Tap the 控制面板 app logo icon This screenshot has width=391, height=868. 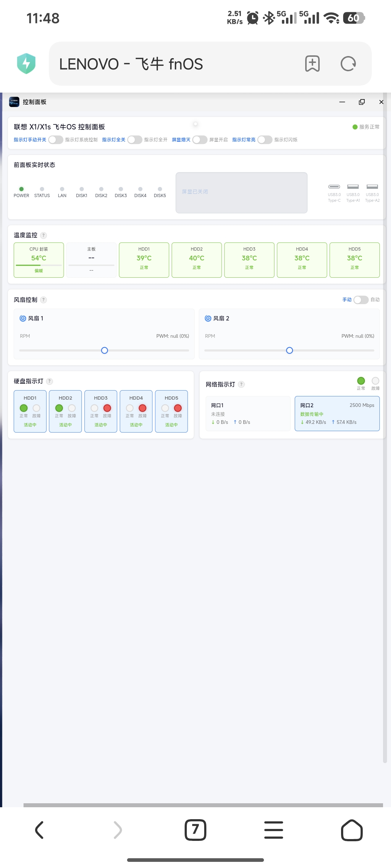(14, 102)
